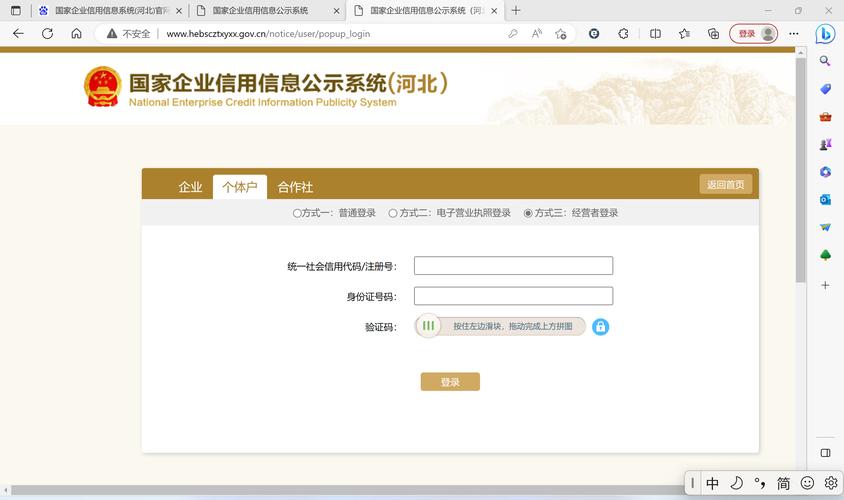Viewport: 844px width, 500px height.
Task: Toggle IME half-moon width mode icon
Action: (x=736, y=483)
